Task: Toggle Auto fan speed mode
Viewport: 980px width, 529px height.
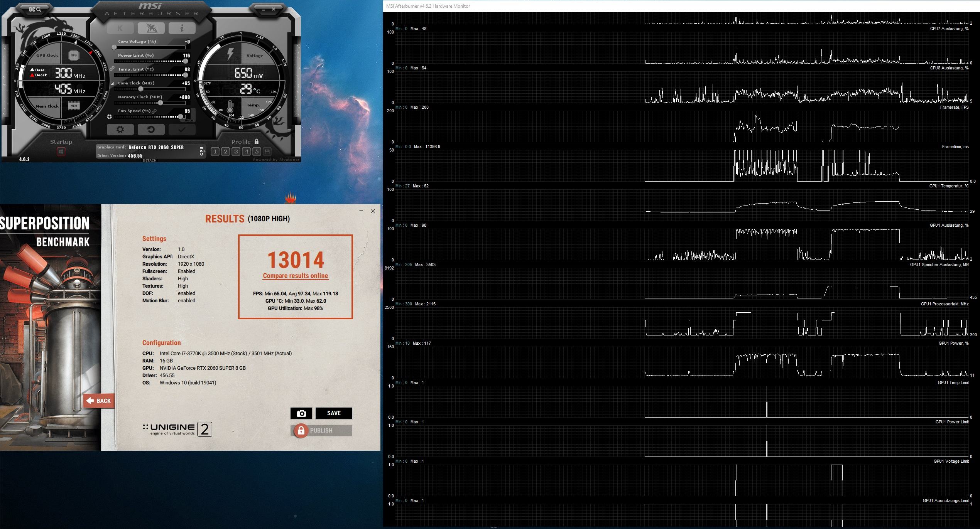Action: 189,120
